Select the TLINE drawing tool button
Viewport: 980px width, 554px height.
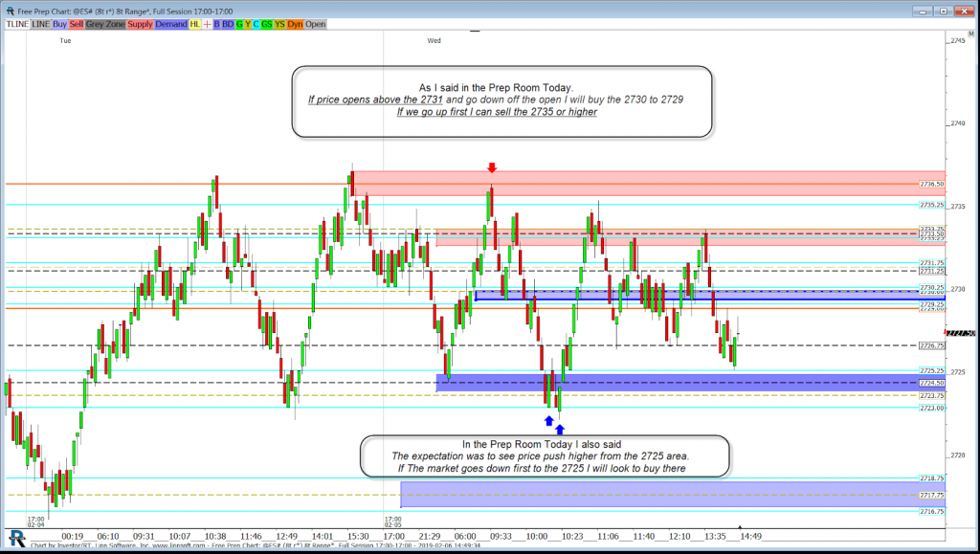(x=17, y=24)
